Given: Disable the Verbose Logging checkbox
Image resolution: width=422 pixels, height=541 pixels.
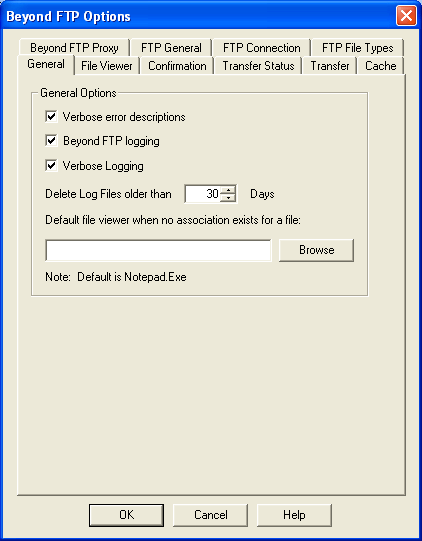Looking at the screenshot, I should 51,166.
